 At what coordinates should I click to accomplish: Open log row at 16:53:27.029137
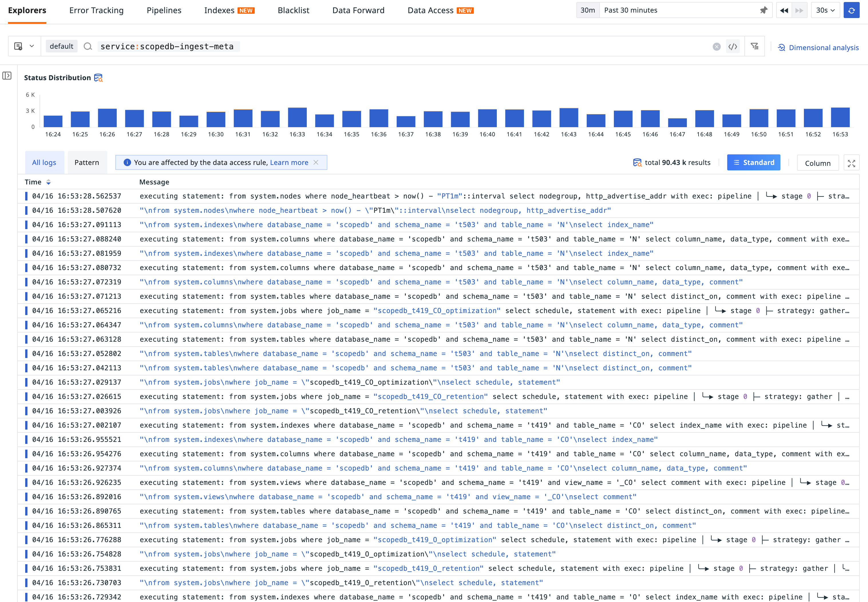coord(438,382)
